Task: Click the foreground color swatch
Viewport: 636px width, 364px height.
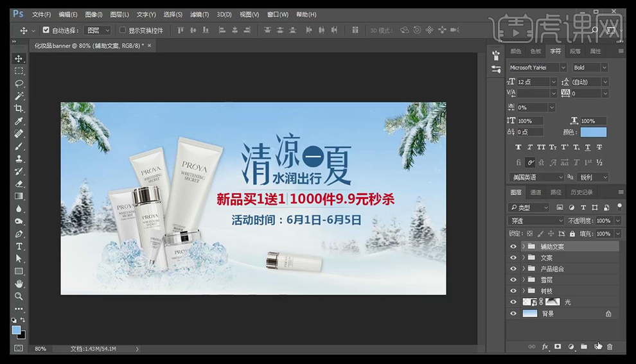Action: tap(16, 331)
